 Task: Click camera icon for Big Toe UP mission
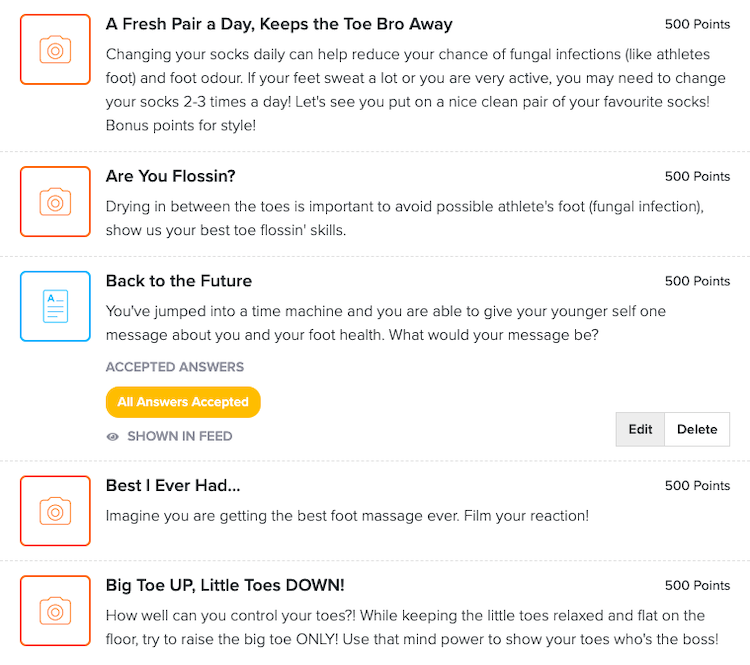55,610
